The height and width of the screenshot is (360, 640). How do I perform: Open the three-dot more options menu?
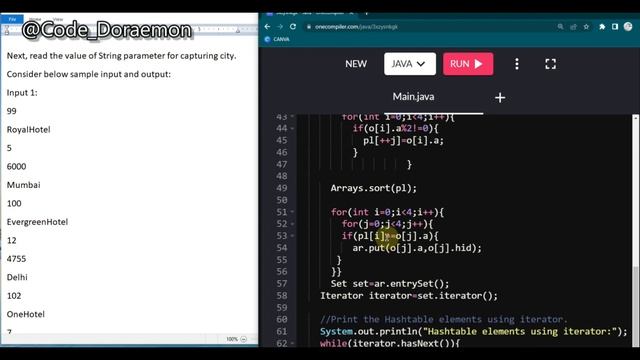click(x=517, y=64)
